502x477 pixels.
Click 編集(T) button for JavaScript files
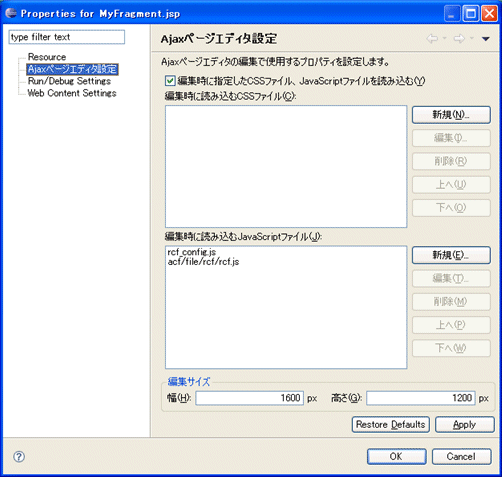pos(451,278)
